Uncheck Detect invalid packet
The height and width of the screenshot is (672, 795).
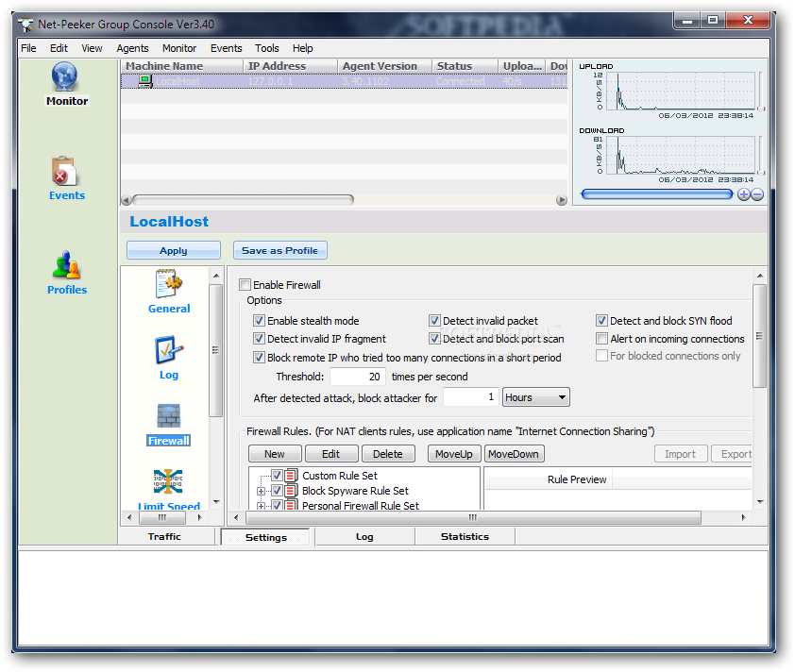(x=434, y=321)
